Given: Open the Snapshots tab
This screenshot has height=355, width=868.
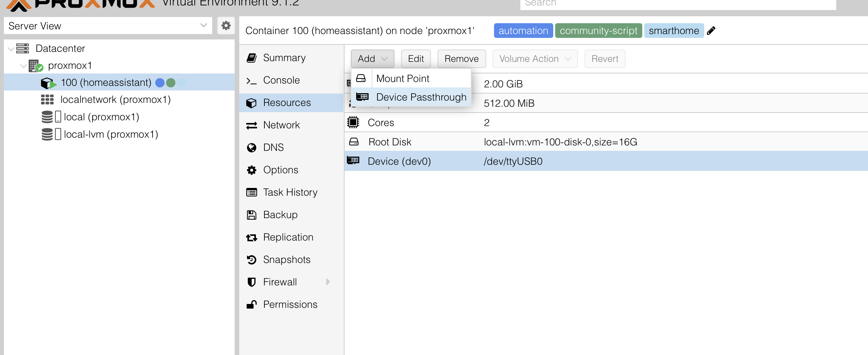Looking at the screenshot, I should pyautogui.click(x=286, y=259).
